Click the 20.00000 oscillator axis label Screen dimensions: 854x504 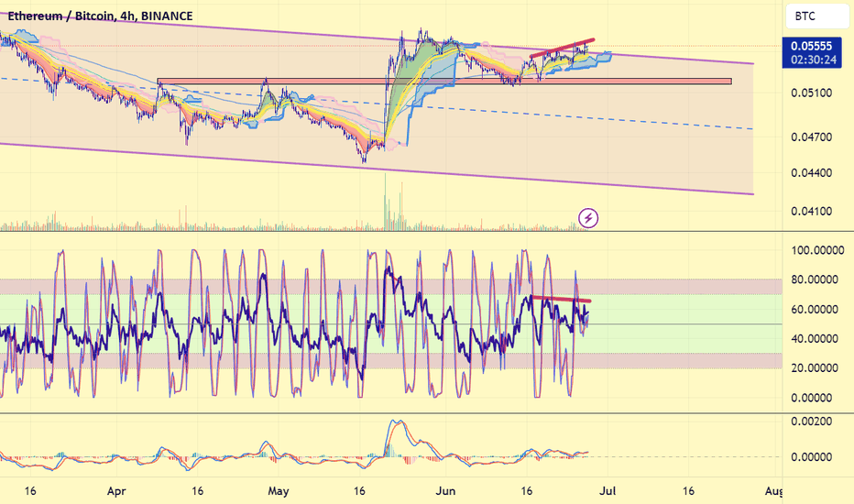point(815,368)
